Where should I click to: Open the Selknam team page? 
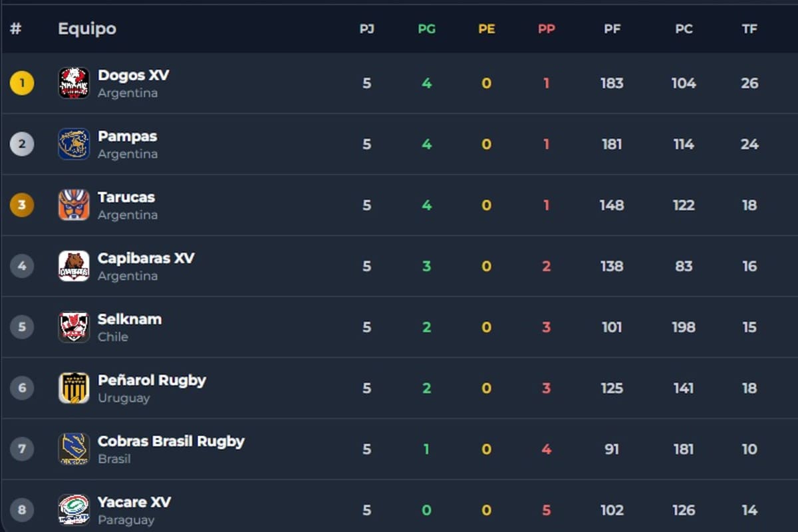[130, 319]
